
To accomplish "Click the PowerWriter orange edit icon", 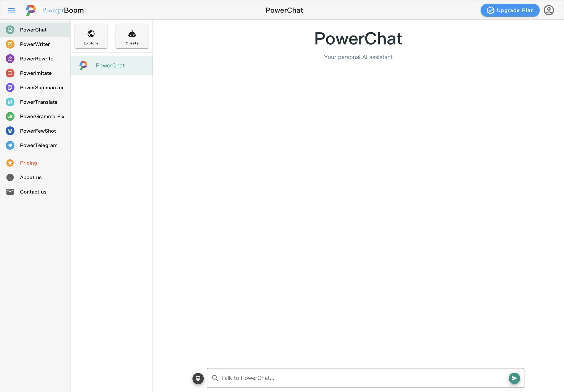I will tap(10, 44).
